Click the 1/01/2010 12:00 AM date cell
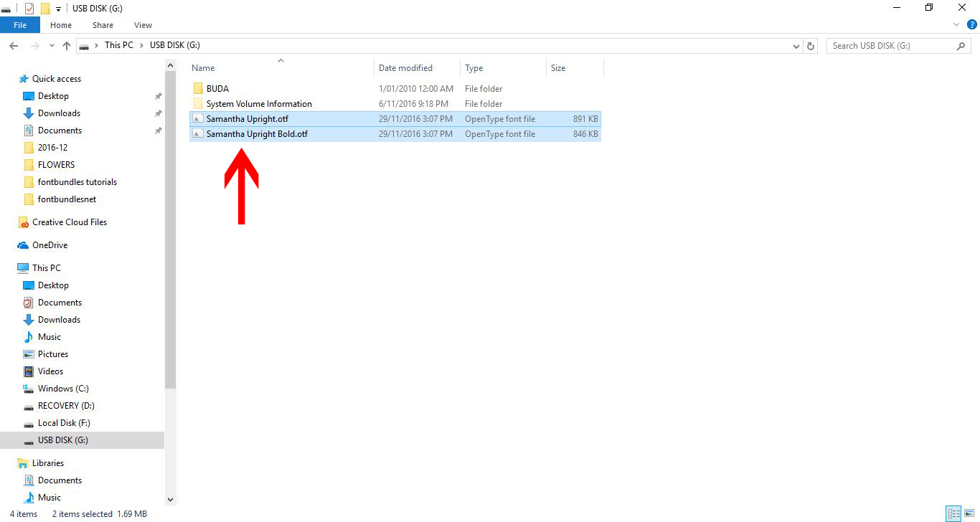Screen dimensions: 980x522 click(x=416, y=89)
